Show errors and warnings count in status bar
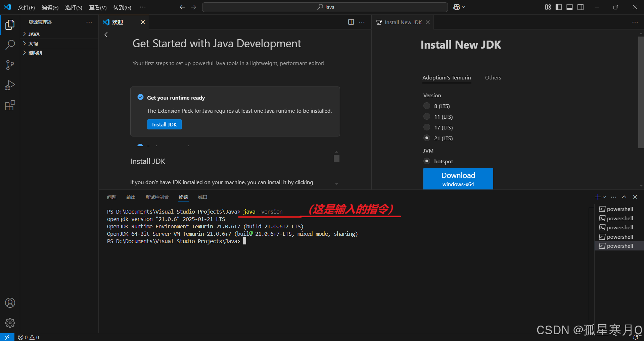The image size is (644, 341). coord(29,337)
